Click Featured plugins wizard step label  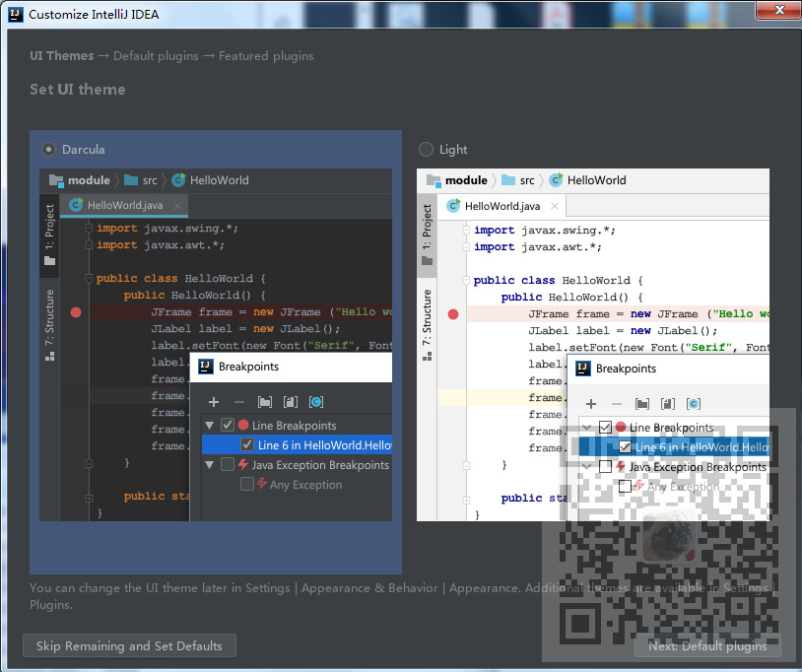click(x=266, y=56)
